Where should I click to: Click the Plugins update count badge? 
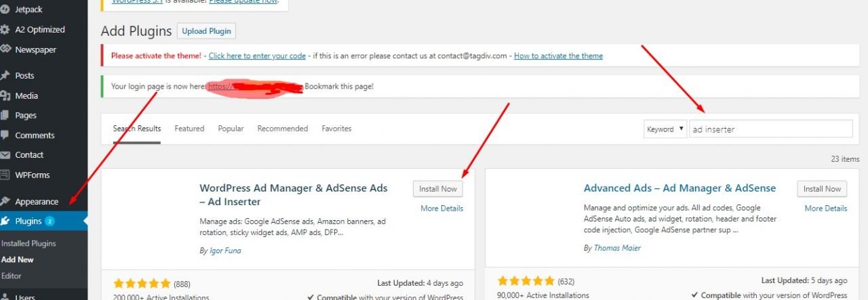tap(50, 221)
